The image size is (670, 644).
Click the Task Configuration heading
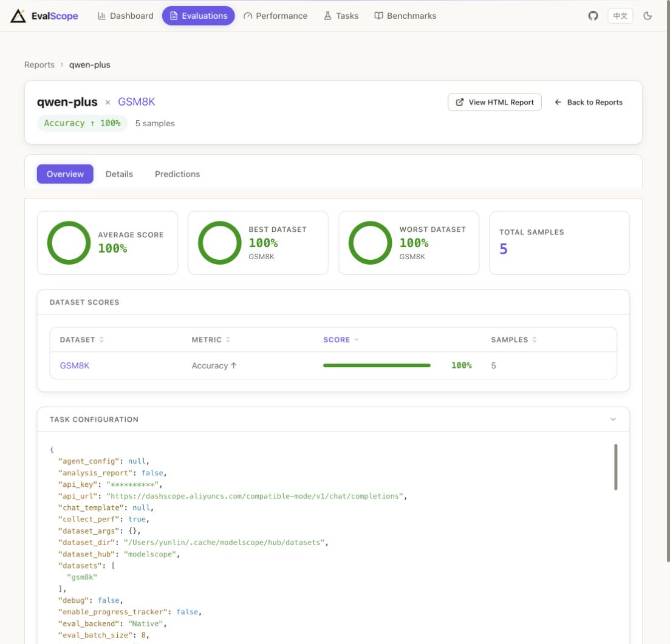click(94, 419)
